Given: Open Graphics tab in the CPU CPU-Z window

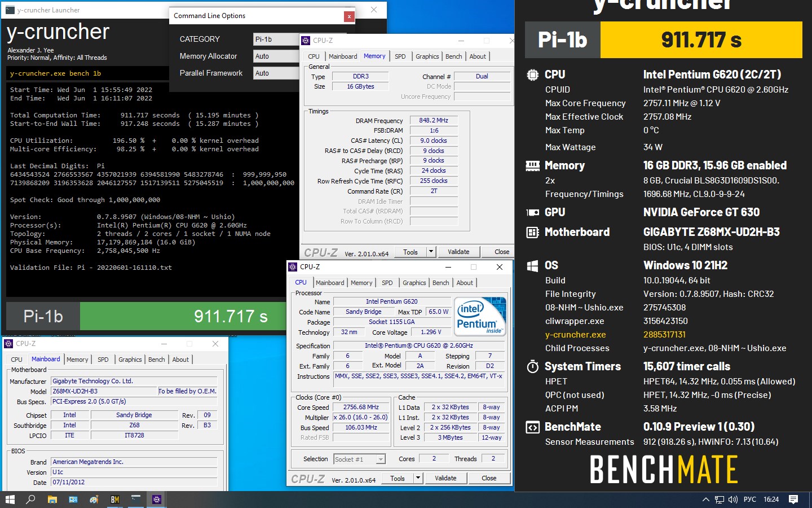Looking at the screenshot, I should pos(414,283).
